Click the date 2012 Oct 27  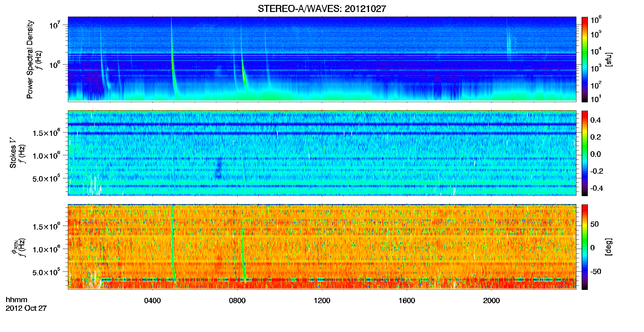click(26, 308)
